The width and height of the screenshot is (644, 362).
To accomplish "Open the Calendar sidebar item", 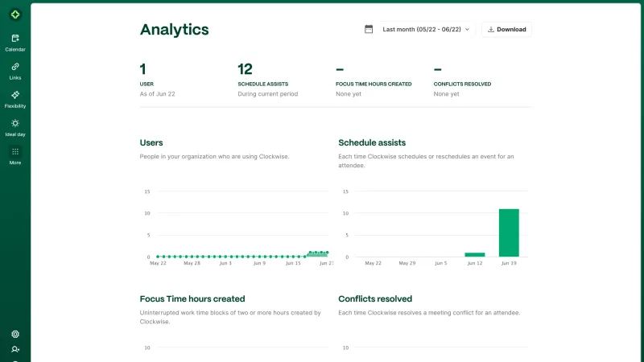I will click(15, 43).
